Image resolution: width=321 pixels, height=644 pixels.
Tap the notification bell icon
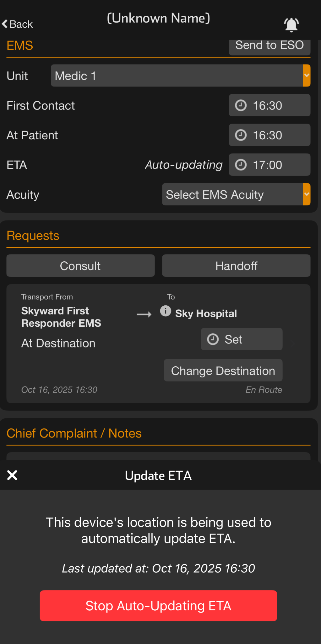(x=291, y=25)
